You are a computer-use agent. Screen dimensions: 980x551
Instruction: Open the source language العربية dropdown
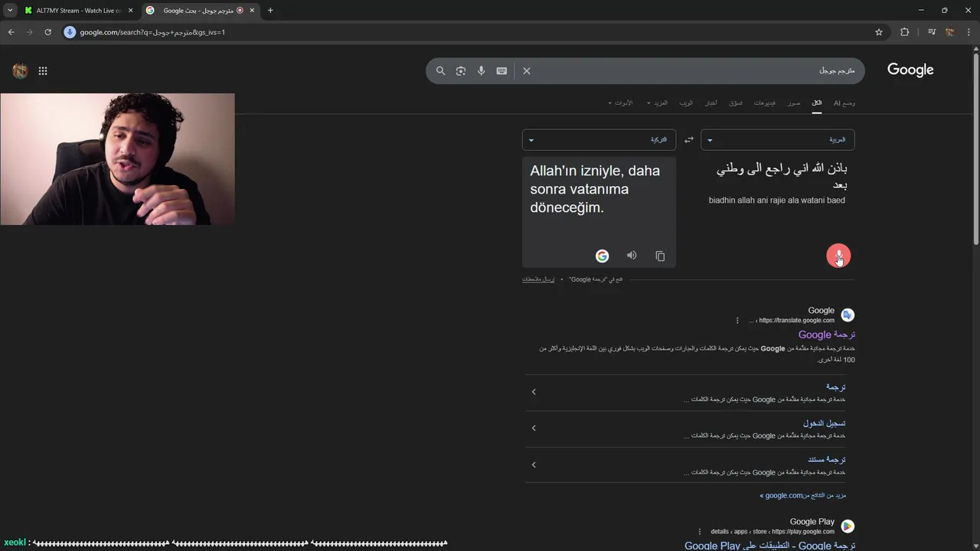tap(778, 140)
